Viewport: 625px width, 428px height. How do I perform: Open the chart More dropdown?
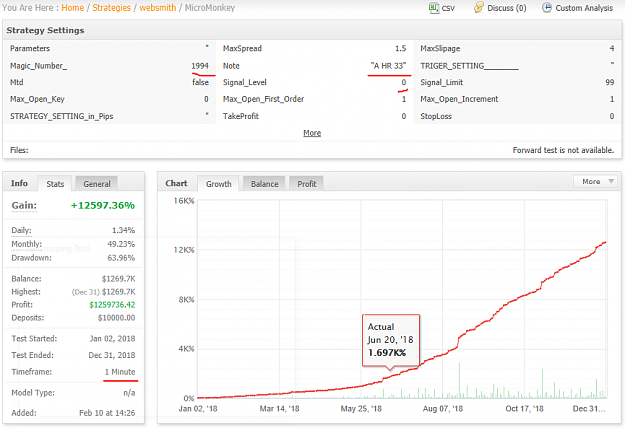[596, 181]
